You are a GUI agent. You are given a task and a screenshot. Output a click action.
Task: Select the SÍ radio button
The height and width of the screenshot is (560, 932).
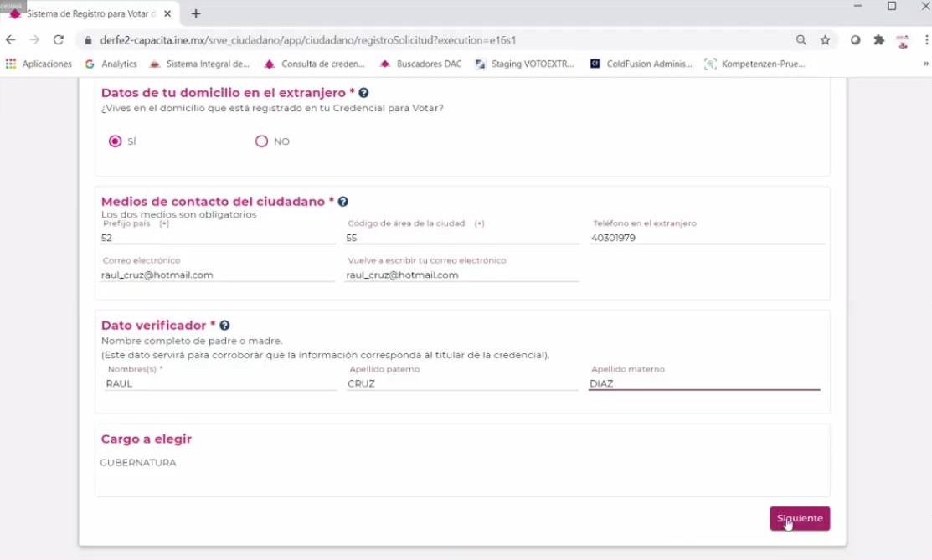(x=116, y=141)
